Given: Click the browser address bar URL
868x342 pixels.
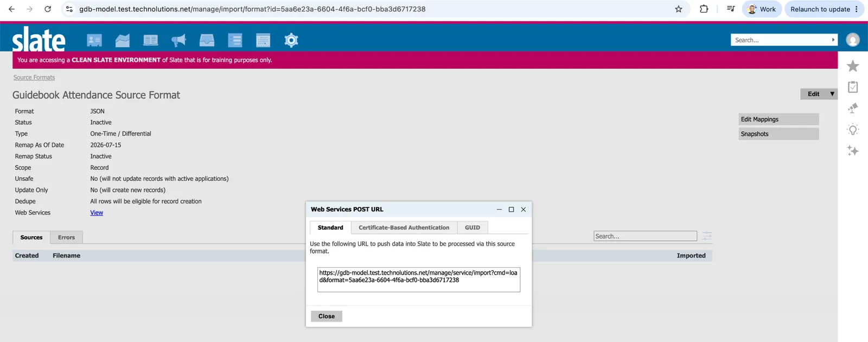Looking at the screenshot, I should click(252, 9).
